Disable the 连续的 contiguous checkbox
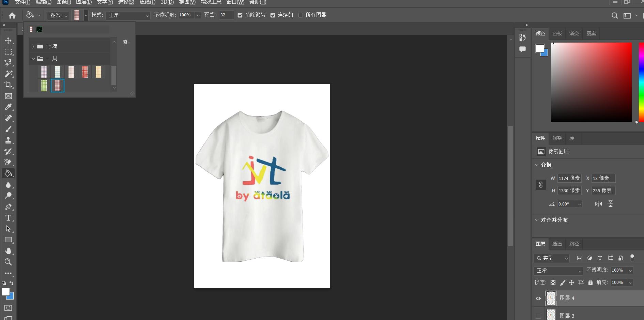The image size is (644, 320). pyautogui.click(x=273, y=15)
